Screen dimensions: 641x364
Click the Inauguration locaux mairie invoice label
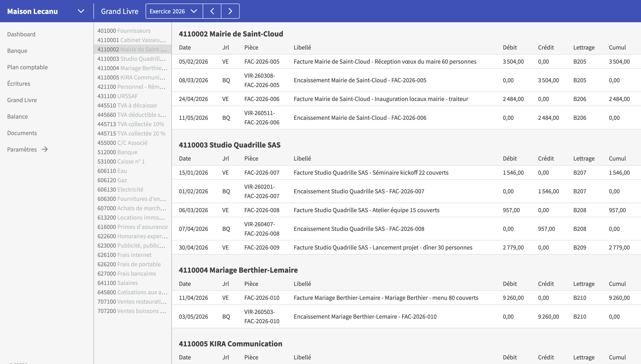tap(381, 99)
